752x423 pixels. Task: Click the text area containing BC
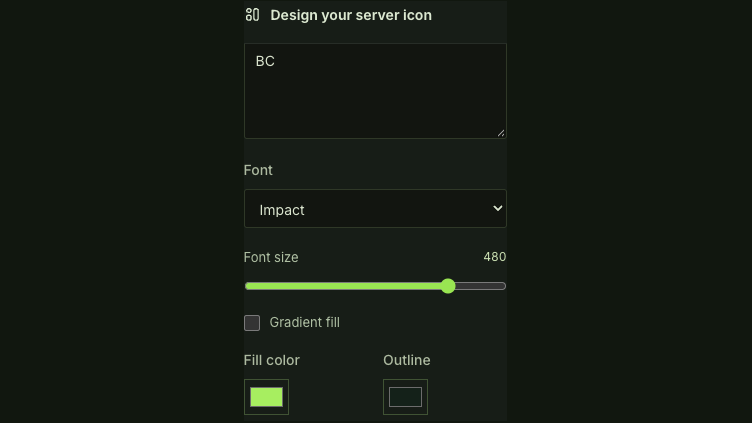coord(375,91)
